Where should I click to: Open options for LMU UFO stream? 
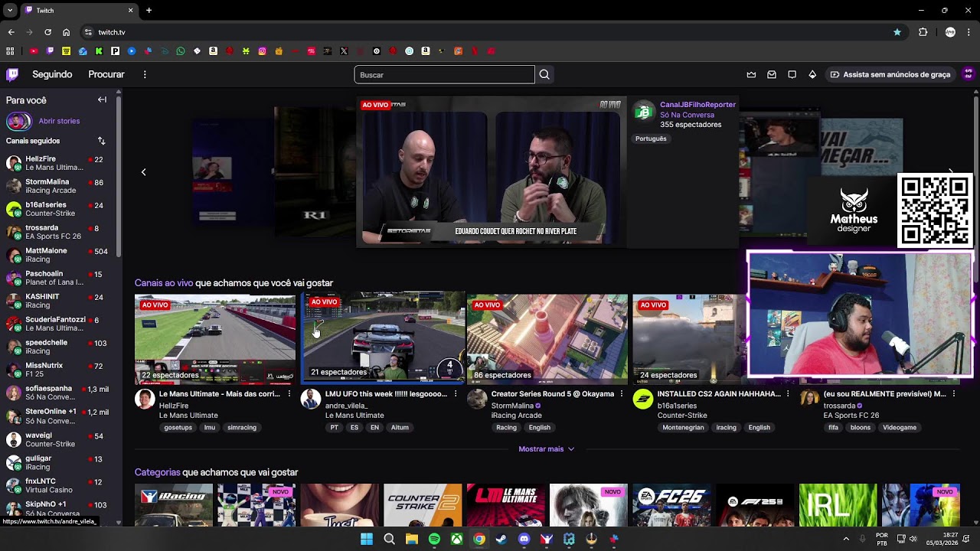456,394
